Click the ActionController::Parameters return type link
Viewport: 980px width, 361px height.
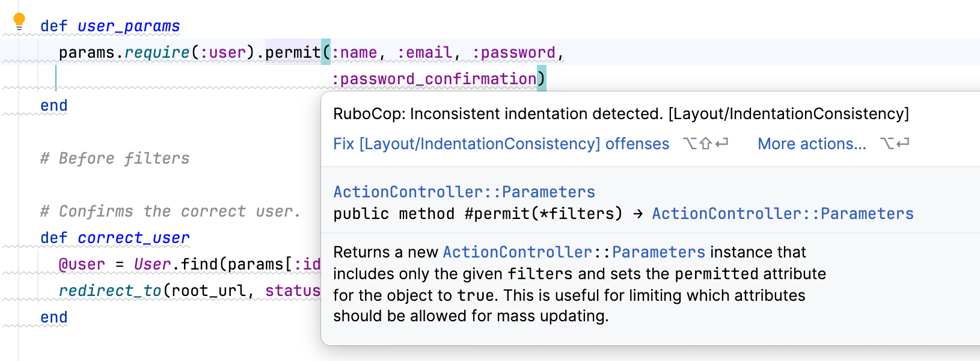click(783, 214)
